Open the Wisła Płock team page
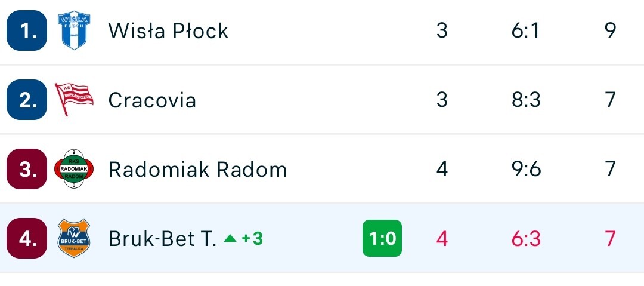Screen dimensions: 644x286 [168, 30]
